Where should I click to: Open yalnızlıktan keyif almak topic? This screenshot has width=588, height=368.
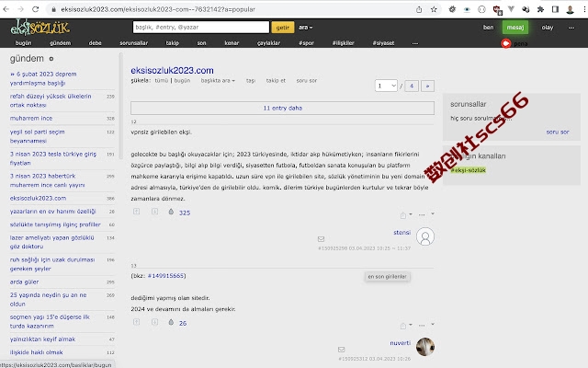pos(43,339)
